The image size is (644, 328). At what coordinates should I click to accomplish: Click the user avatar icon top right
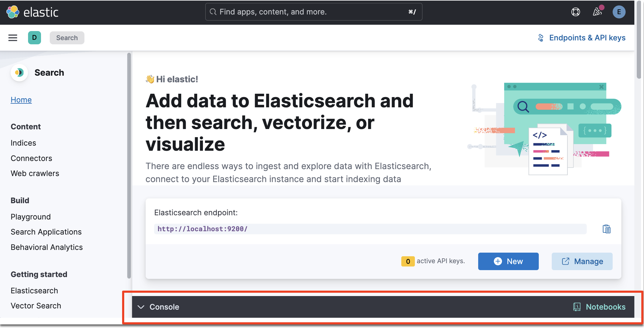coord(620,12)
